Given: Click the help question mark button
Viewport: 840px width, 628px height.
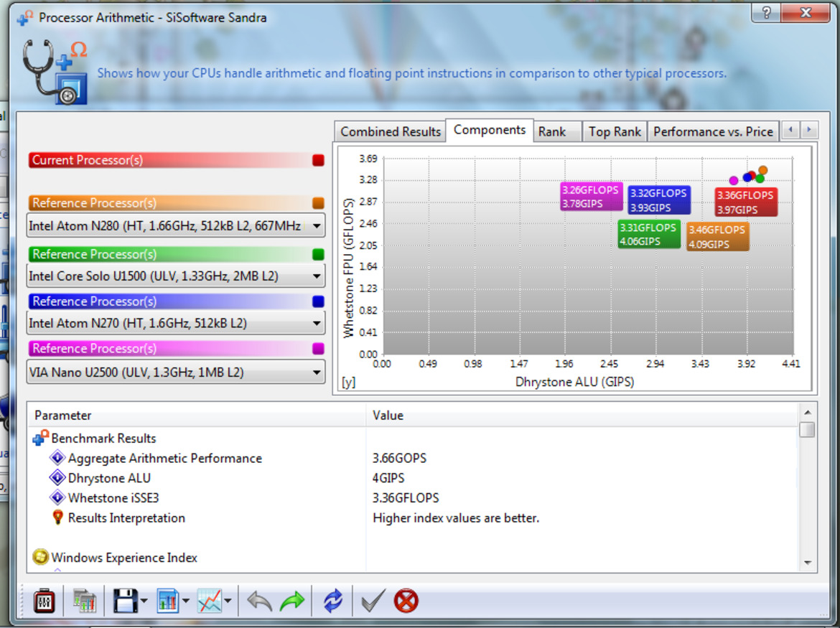Looking at the screenshot, I should pos(766,12).
